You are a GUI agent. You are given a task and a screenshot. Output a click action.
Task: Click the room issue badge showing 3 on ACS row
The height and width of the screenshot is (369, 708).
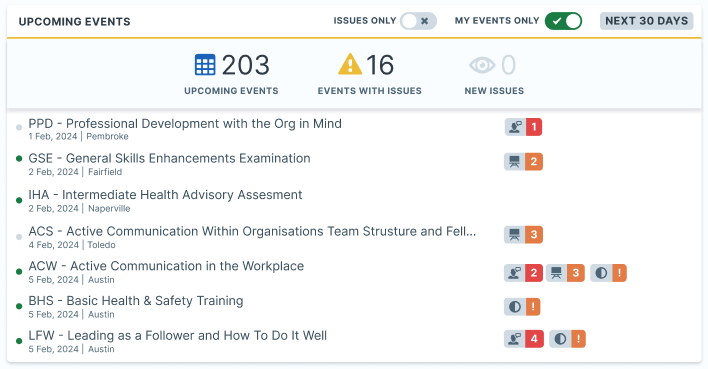tap(523, 234)
